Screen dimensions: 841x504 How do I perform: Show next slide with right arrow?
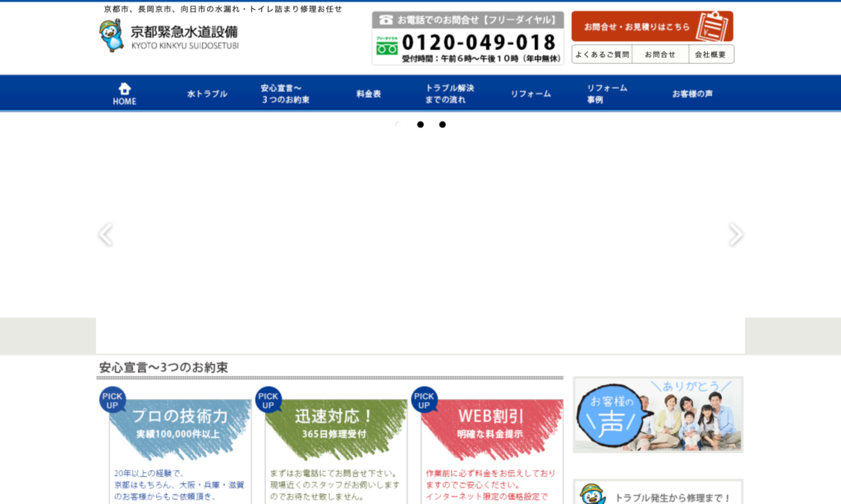click(x=736, y=234)
